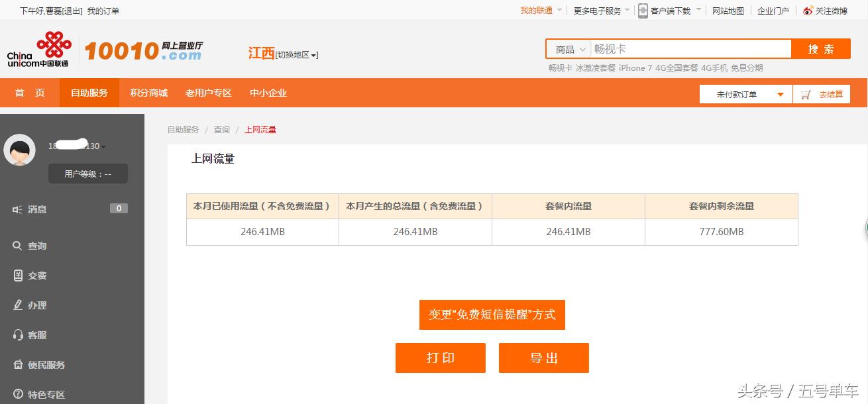The width and height of the screenshot is (868, 404).
Task: Open the 消息 messages megaphone icon
Action: 17,209
